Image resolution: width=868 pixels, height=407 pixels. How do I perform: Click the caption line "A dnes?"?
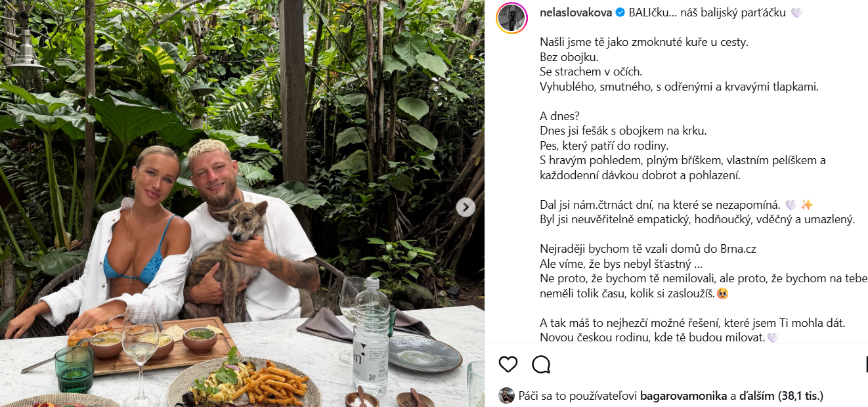pyautogui.click(x=559, y=116)
